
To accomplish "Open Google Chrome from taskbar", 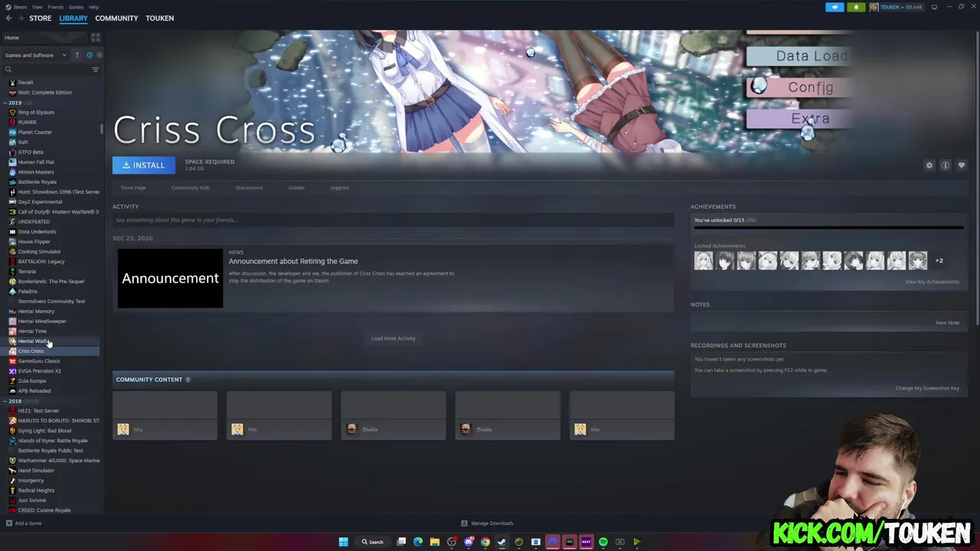I will click(485, 542).
